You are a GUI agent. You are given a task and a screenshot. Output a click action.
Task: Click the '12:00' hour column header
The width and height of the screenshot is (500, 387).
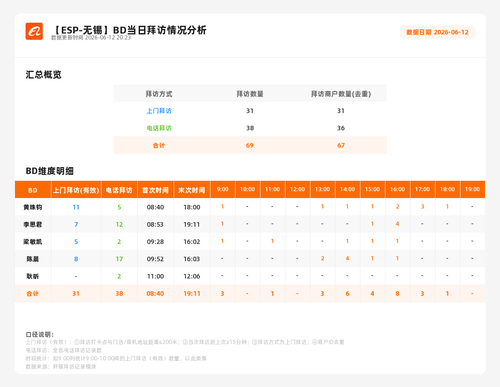tap(297, 189)
